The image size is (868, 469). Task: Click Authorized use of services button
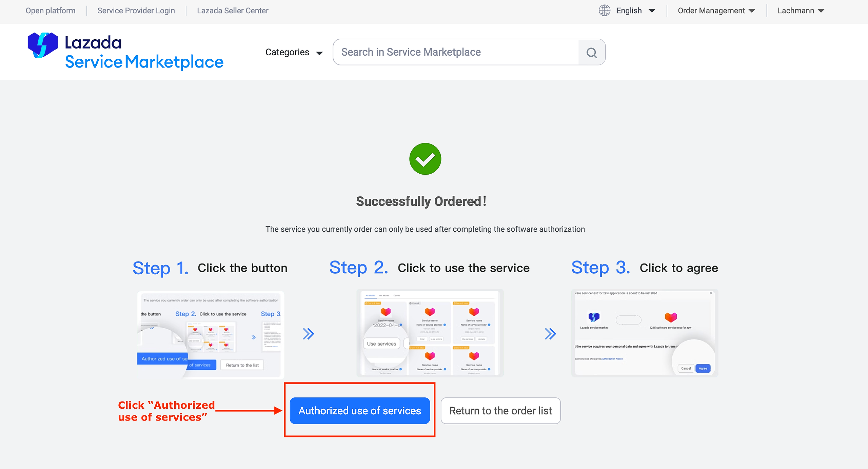(359, 411)
